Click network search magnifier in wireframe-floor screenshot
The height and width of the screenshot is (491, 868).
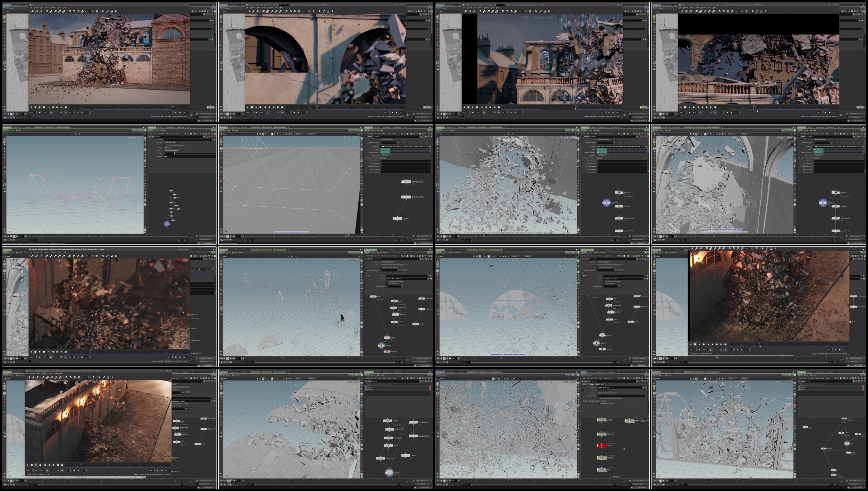[429, 134]
